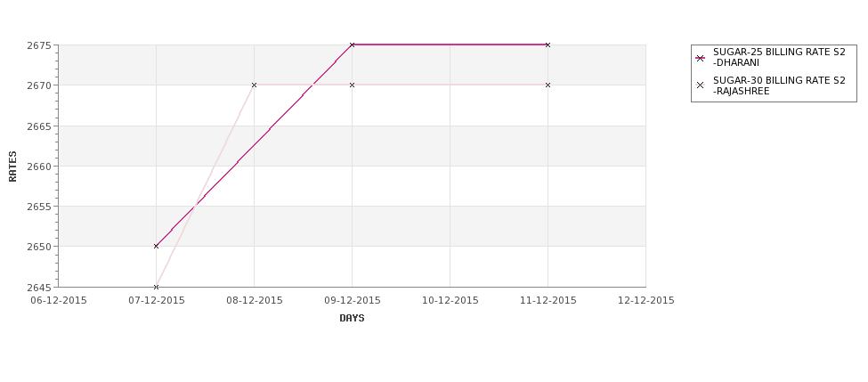Select the Dharani 2675 point on 11-12-2015

pos(548,45)
